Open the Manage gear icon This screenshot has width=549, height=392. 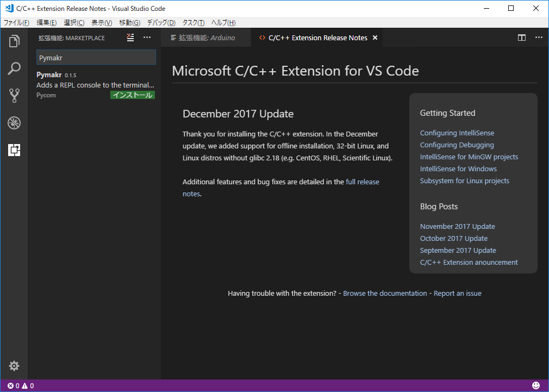14,366
